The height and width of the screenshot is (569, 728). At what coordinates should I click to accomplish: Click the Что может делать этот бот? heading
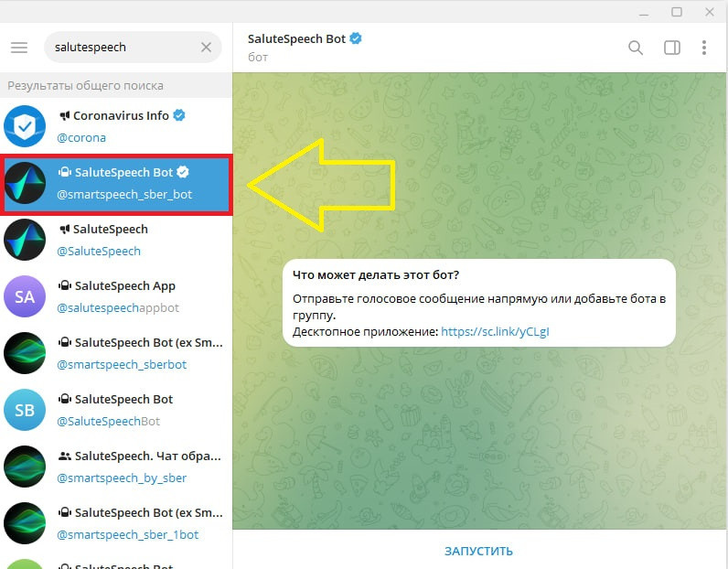pyautogui.click(x=376, y=275)
